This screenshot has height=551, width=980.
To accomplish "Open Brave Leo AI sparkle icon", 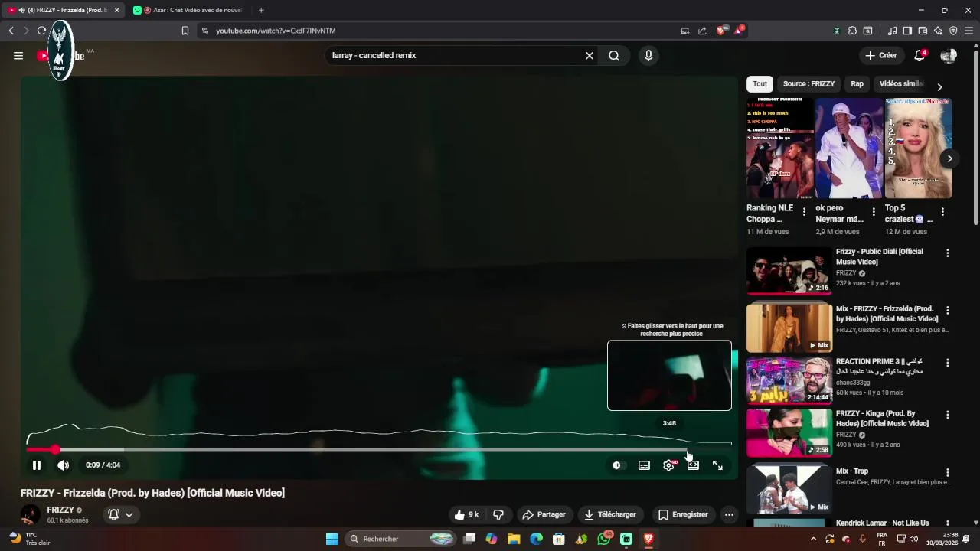I will 938,31.
